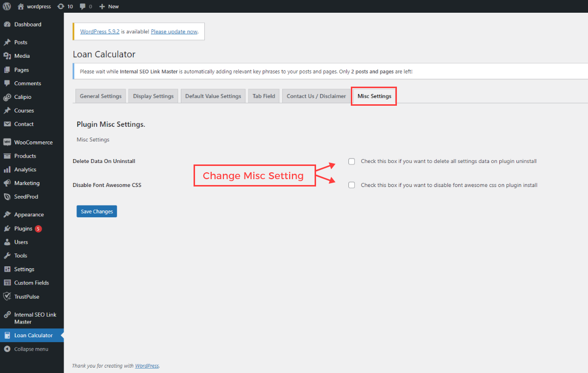The height and width of the screenshot is (373, 588).
Task: Click the home icon next to wordpress site name
Action: pyautogui.click(x=21, y=6)
